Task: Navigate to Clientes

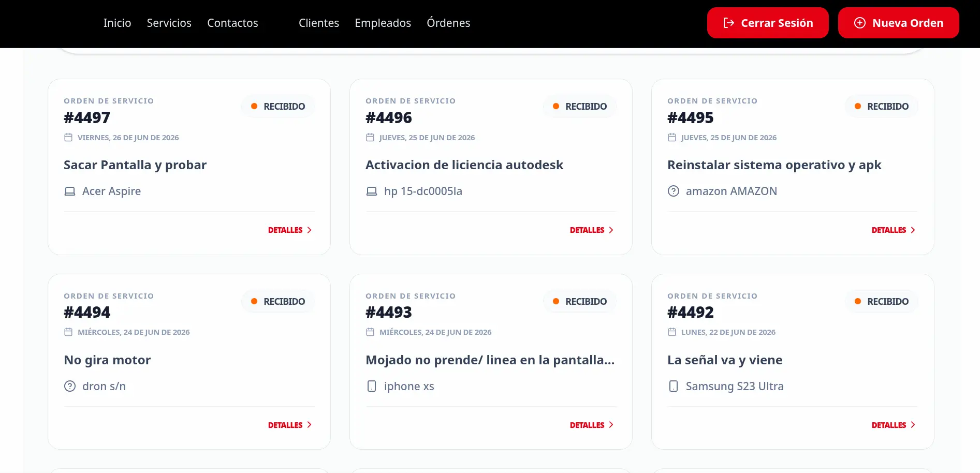Action: (319, 23)
